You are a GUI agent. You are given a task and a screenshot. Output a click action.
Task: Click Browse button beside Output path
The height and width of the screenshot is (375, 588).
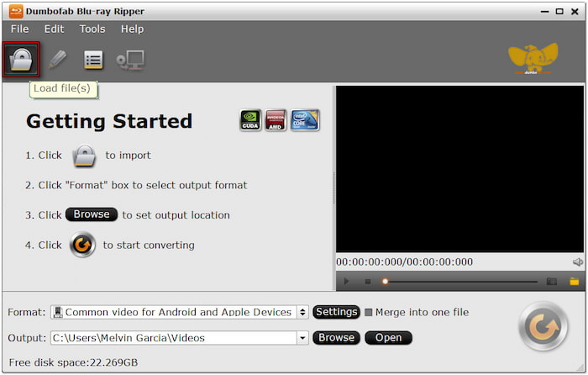[x=336, y=337]
